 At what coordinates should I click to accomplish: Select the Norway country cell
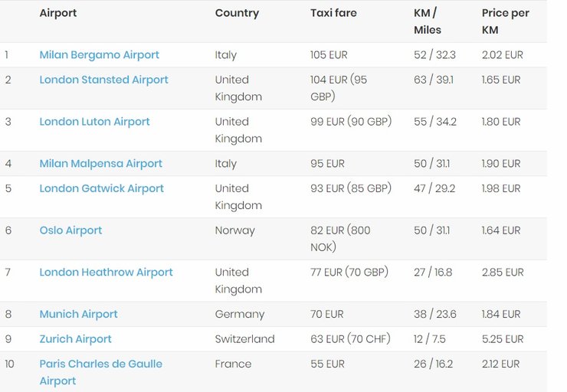pyautogui.click(x=234, y=230)
